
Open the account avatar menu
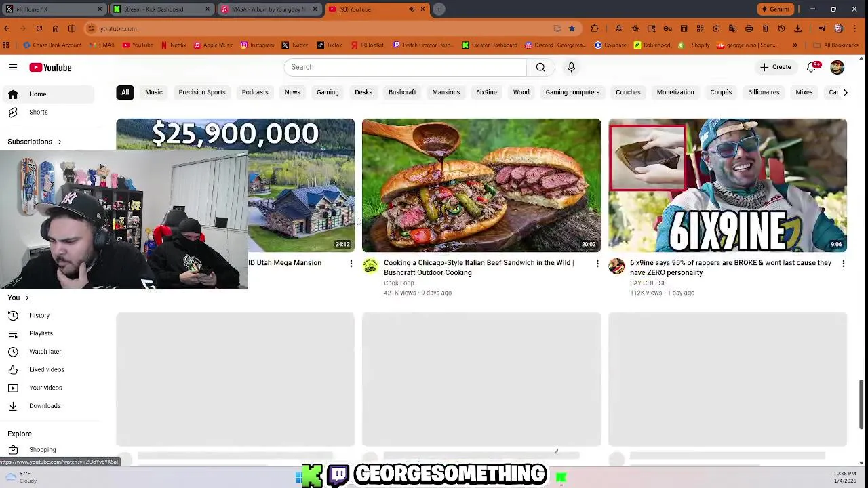click(837, 67)
